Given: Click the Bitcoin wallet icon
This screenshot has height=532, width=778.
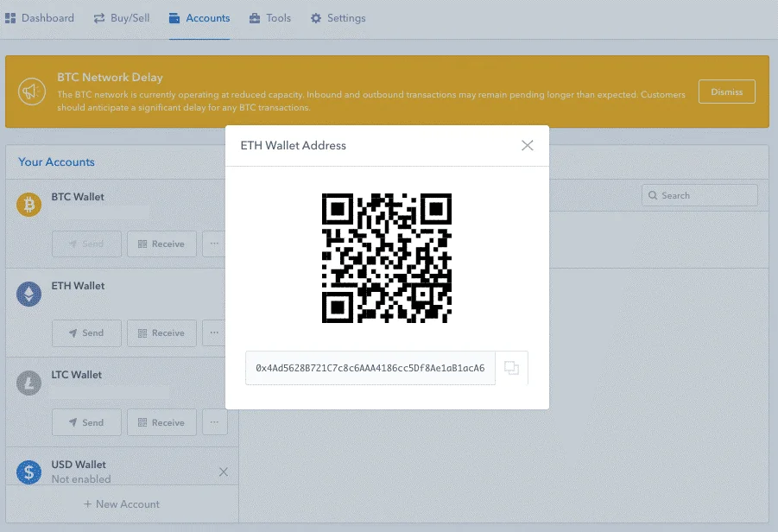Looking at the screenshot, I should click(28, 205).
